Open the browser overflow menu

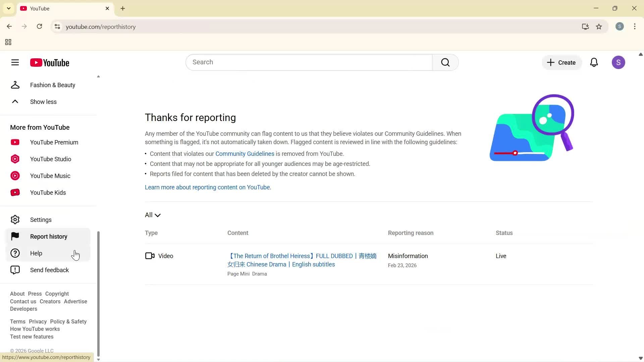(x=635, y=26)
